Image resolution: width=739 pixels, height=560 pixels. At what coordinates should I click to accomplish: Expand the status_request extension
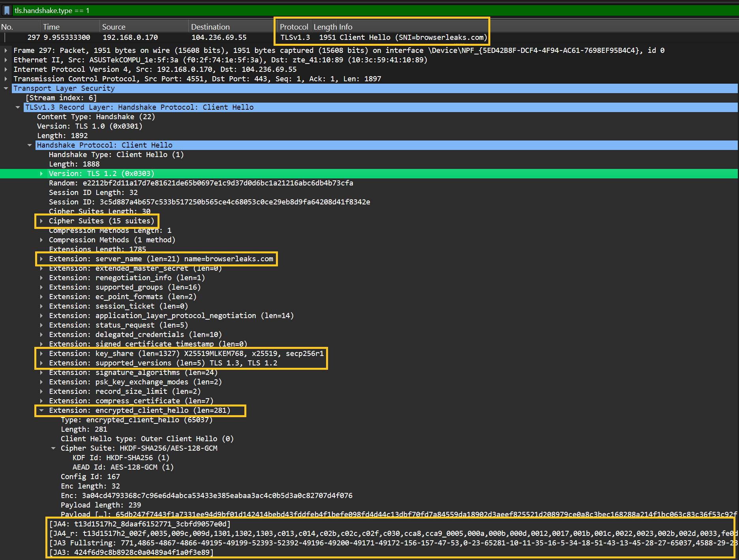(41, 325)
